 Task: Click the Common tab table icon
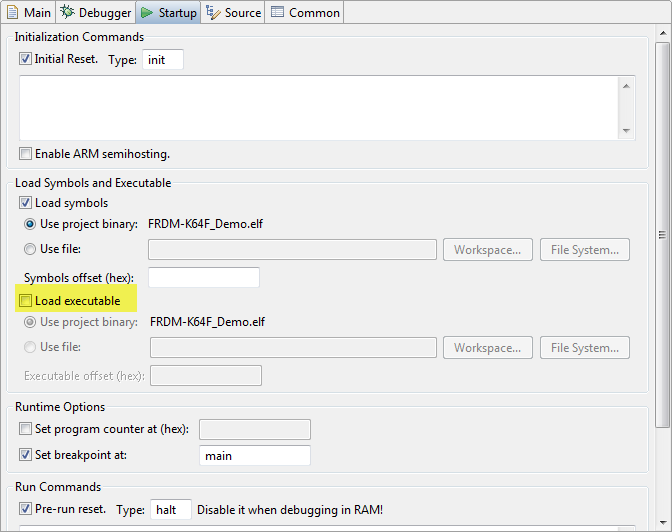(277, 12)
